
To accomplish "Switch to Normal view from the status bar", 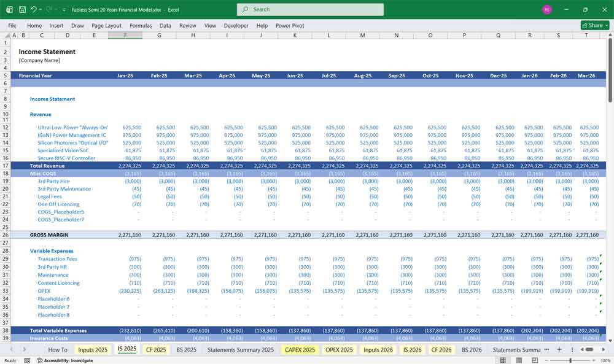I will (502, 359).
